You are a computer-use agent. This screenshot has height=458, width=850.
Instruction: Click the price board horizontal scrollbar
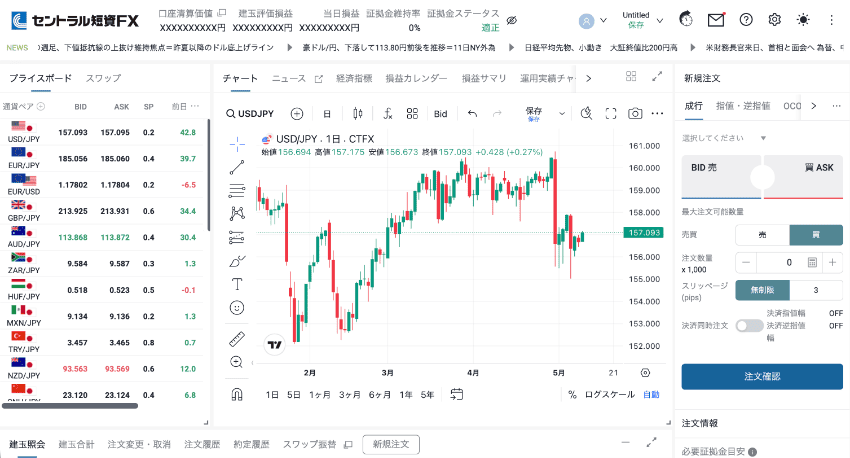(x=70, y=405)
